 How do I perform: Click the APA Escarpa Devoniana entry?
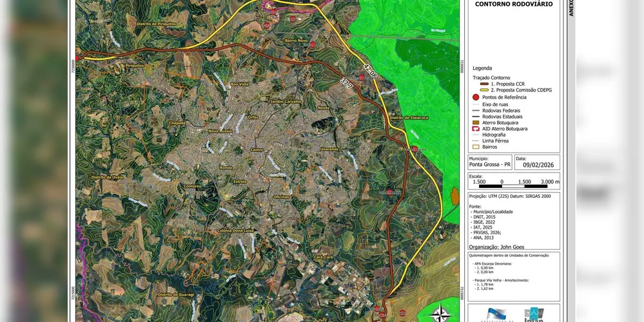(x=491, y=263)
